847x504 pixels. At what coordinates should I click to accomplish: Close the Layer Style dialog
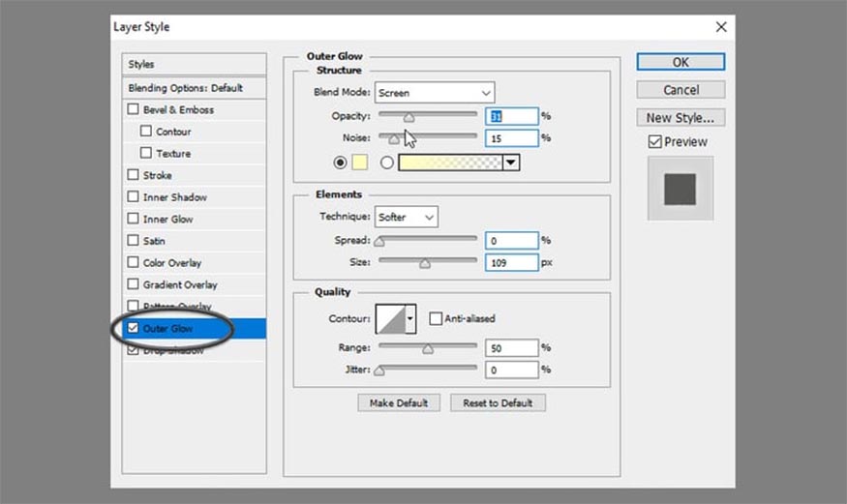(x=720, y=27)
